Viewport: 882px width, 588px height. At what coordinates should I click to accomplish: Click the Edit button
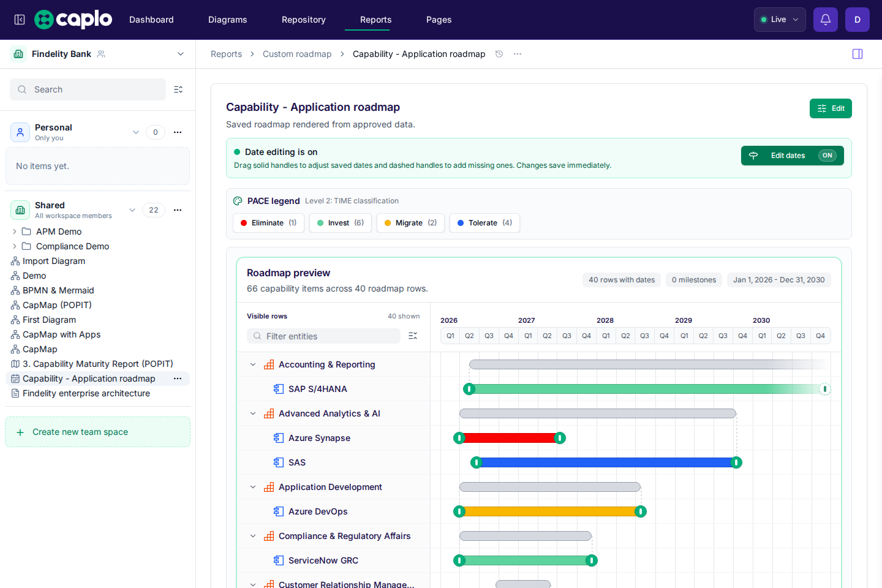click(x=831, y=108)
